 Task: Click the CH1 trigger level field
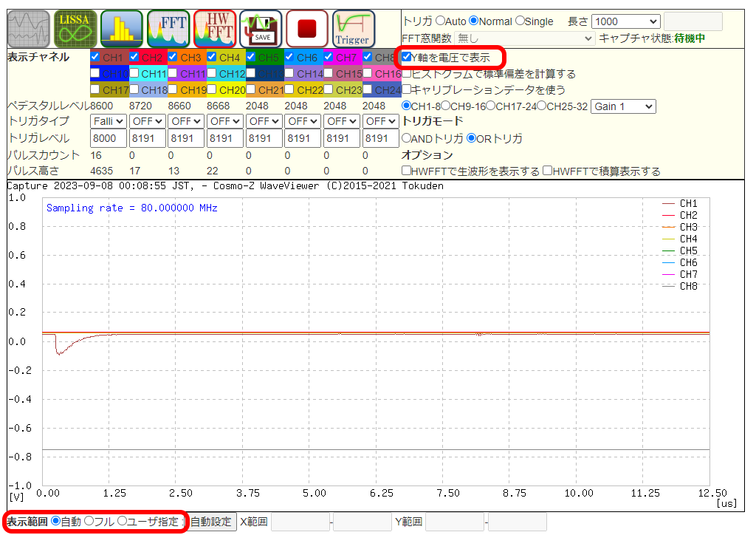[x=109, y=138]
